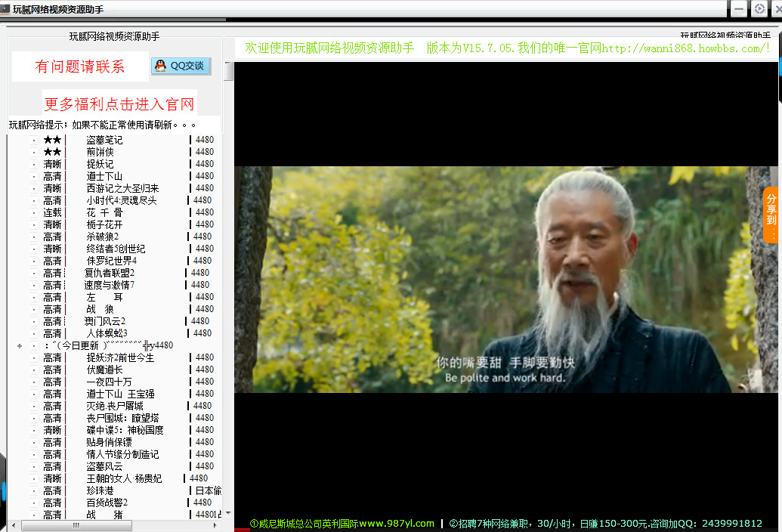Select 战猪 entry at list bottom

104,515
